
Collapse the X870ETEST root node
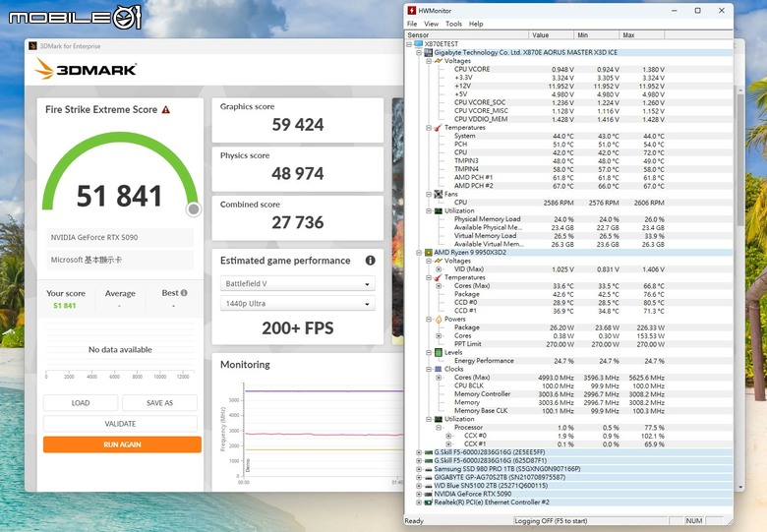coord(409,44)
